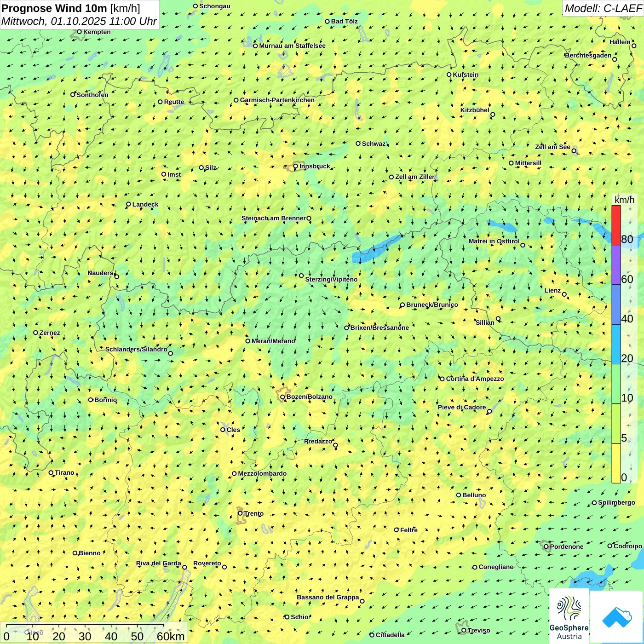Click the 'Prognose Wind 10m [km/h]' title
Viewport: 644px width, 644px height.
(x=71, y=8)
